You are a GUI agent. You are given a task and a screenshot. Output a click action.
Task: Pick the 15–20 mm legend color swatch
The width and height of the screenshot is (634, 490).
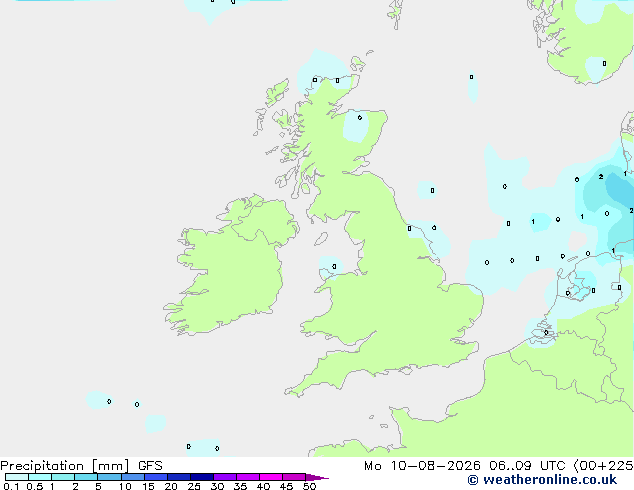[156, 477]
